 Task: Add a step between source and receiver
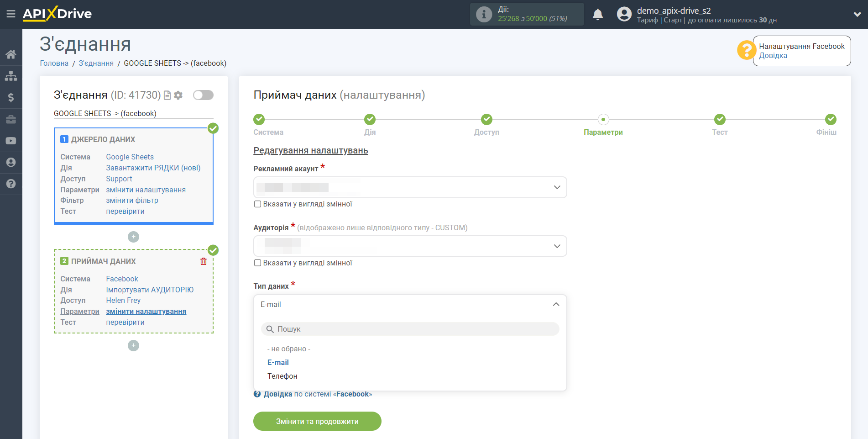[x=133, y=237]
